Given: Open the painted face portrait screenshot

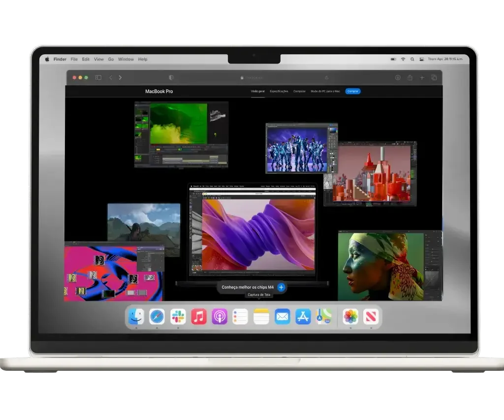Looking at the screenshot, I should click(x=390, y=265).
